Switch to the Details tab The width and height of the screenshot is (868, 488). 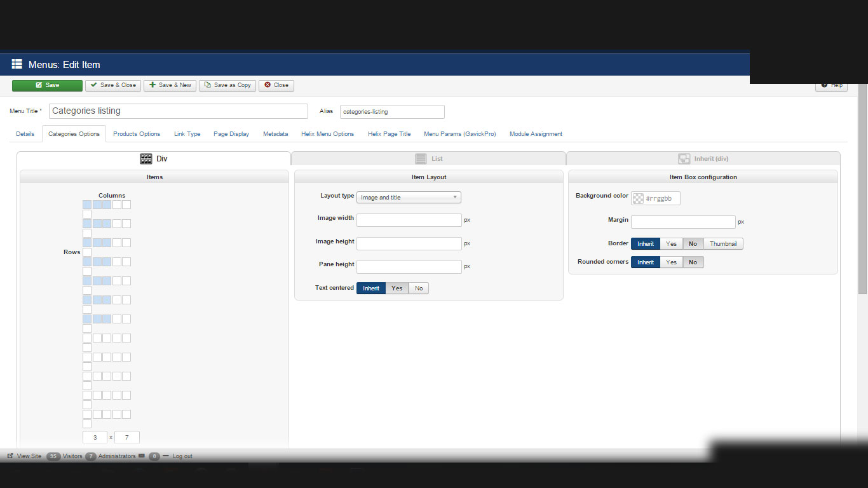[25, 134]
